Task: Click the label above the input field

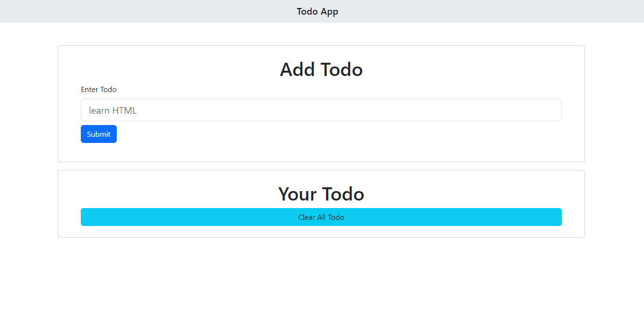Action: point(99,89)
